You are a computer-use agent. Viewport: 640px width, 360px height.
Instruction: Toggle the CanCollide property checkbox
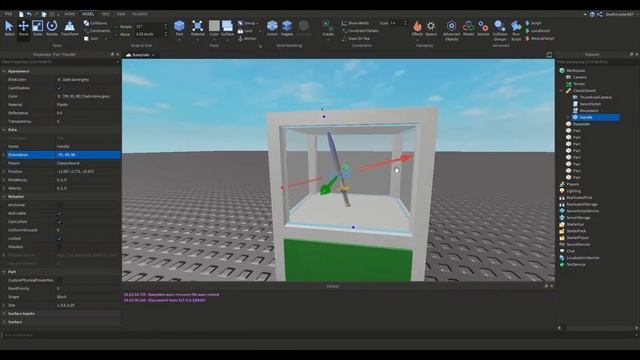pos(59,222)
